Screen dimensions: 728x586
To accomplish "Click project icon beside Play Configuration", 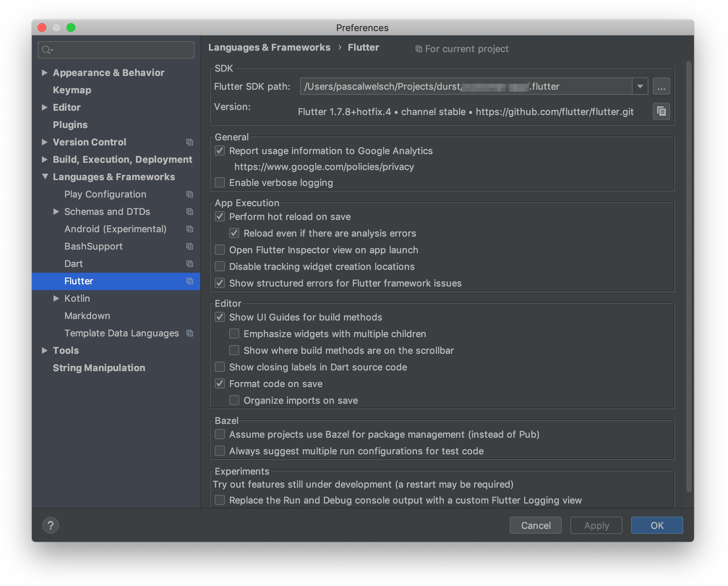I will pos(190,194).
